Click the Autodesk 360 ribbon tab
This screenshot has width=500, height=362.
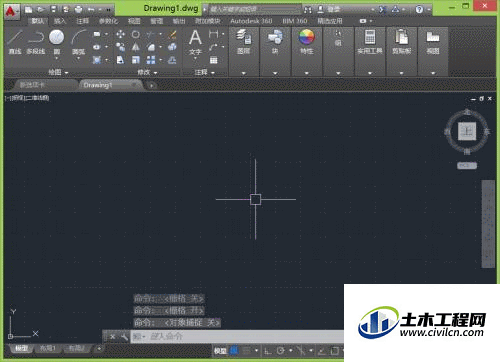(x=251, y=21)
